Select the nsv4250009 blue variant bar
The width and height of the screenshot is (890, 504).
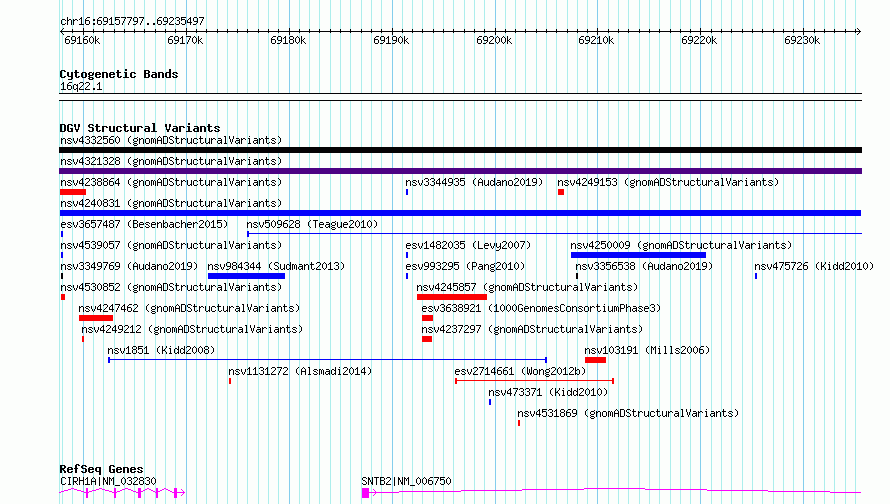pyautogui.click(x=639, y=255)
